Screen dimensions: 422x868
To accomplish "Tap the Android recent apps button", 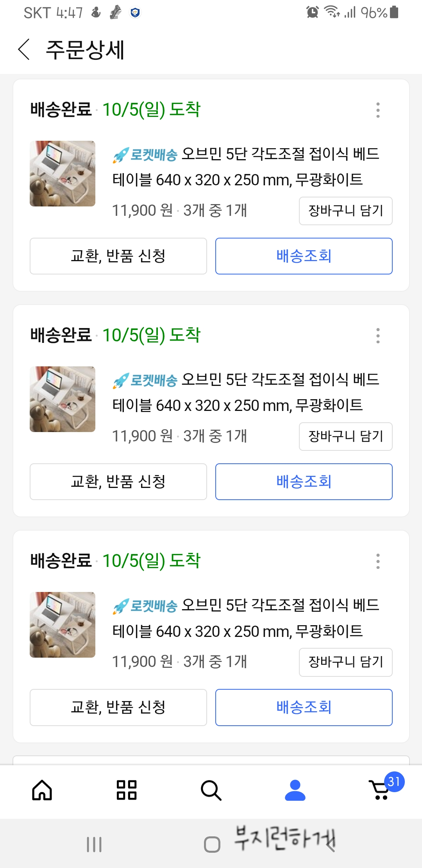I will point(94,844).
